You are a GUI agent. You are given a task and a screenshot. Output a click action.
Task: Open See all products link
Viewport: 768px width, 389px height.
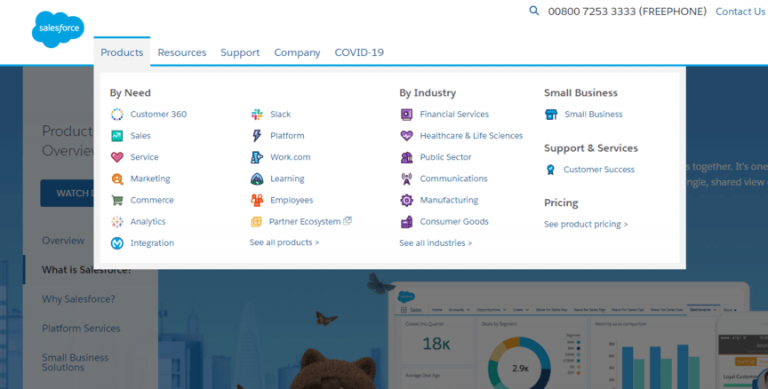pyautogui.click(x=284, y=243)
